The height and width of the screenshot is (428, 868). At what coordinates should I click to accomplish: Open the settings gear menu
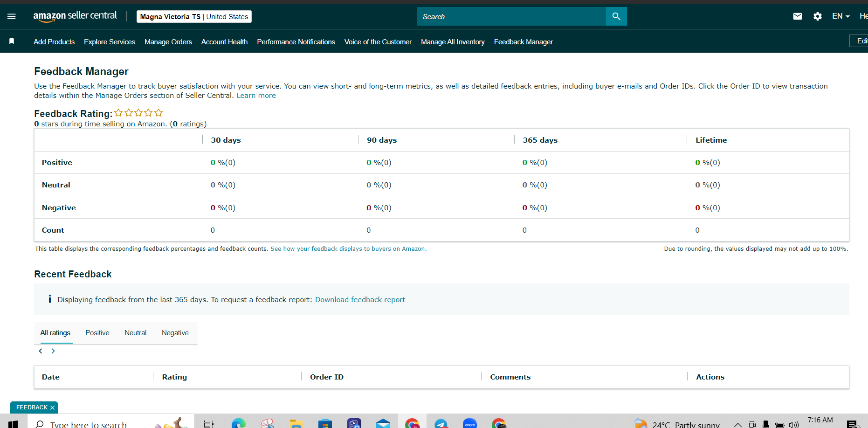(818, 16)
